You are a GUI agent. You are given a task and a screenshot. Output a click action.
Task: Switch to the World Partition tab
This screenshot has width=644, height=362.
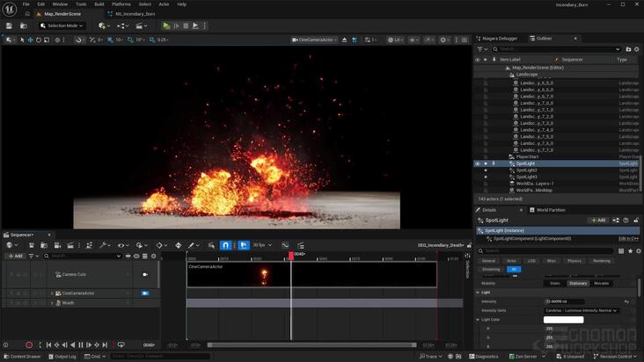pos(547,210)
